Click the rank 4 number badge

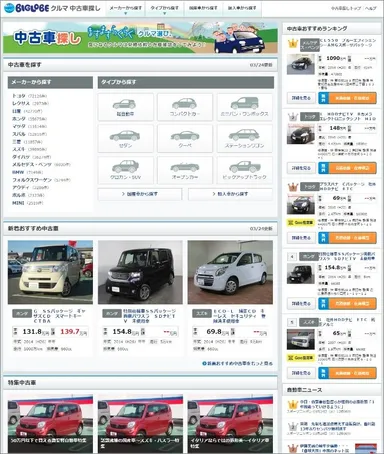[292, 257]
